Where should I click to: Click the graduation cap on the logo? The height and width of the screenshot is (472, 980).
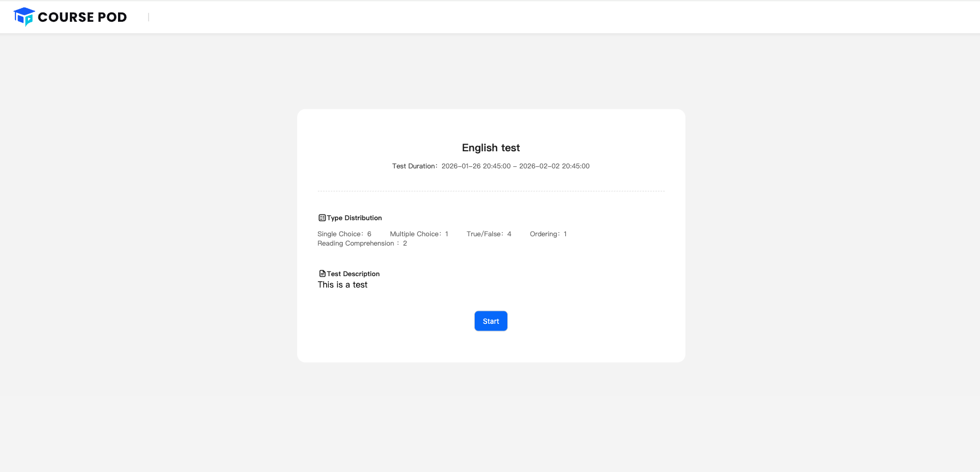[24, 11]
